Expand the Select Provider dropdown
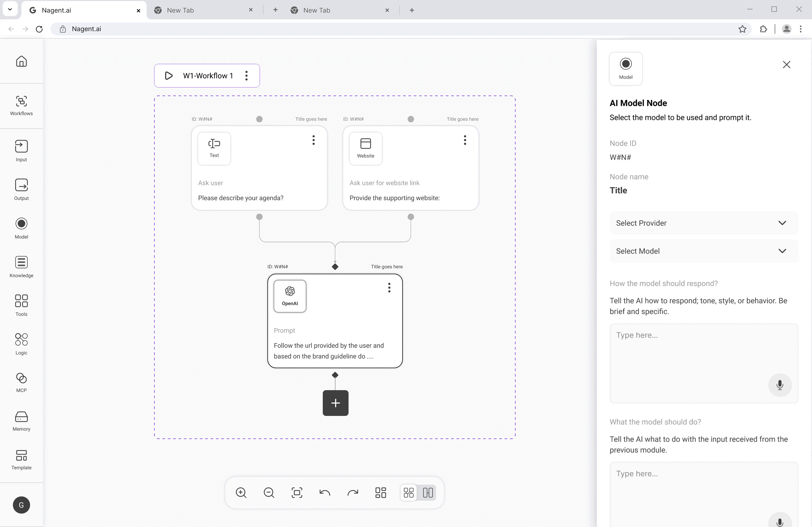812x527 pixels. [704, 223]
